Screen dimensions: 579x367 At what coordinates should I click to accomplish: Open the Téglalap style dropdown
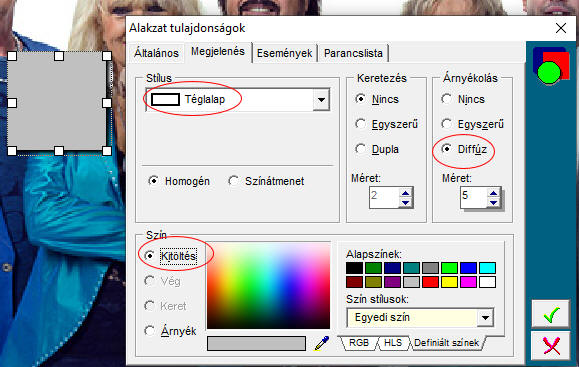point(321,100)
